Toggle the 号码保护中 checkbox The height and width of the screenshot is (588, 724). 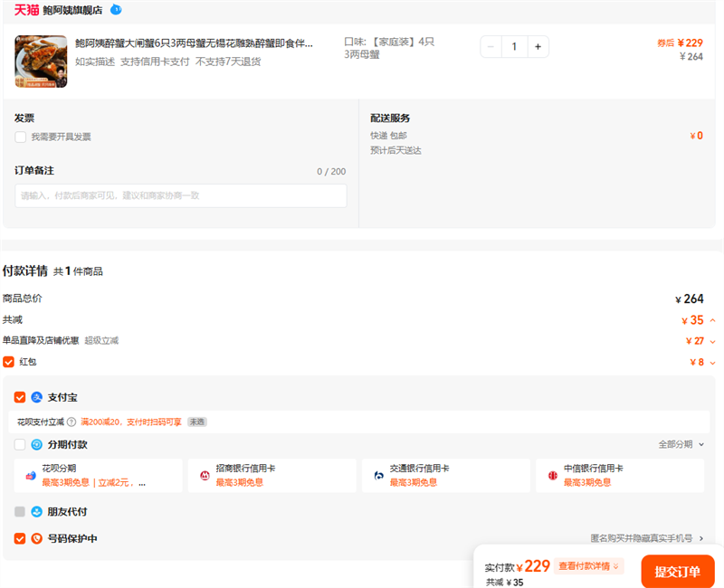[20, 538]
